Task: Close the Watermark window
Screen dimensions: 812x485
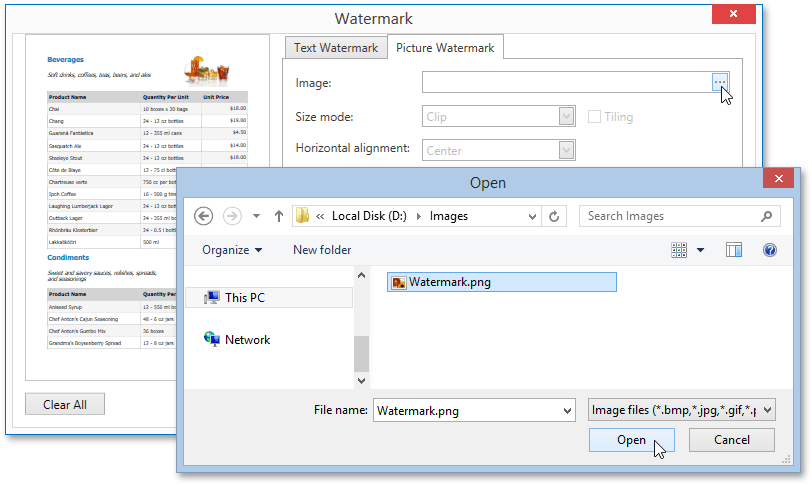Action: click(x=733, y=13)
